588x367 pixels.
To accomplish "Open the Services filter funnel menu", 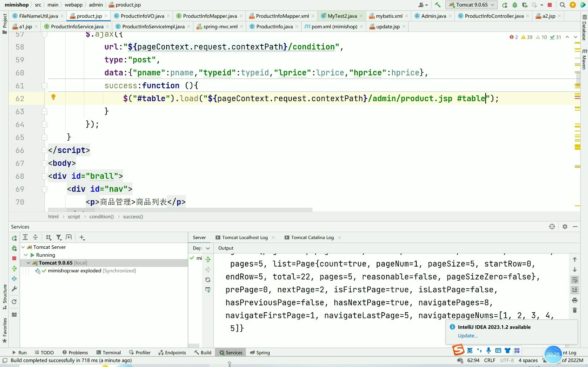I will click(x=59, y=237).
